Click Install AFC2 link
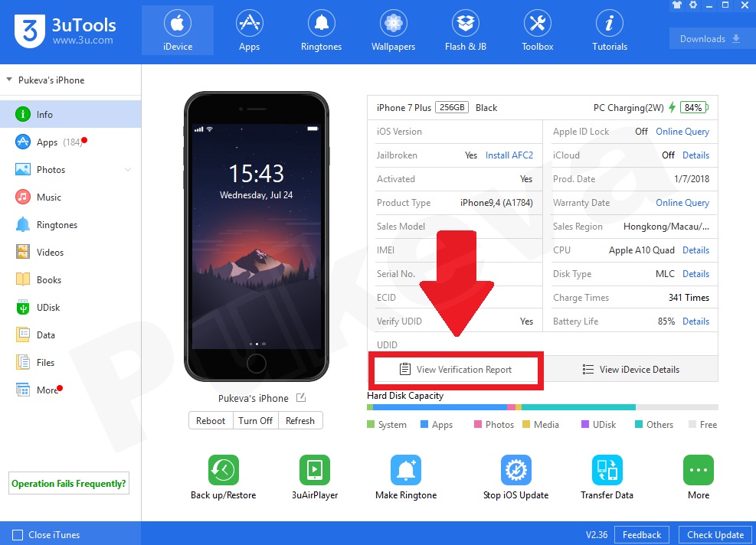The image size is (756, 545). (x=509, y=155)
